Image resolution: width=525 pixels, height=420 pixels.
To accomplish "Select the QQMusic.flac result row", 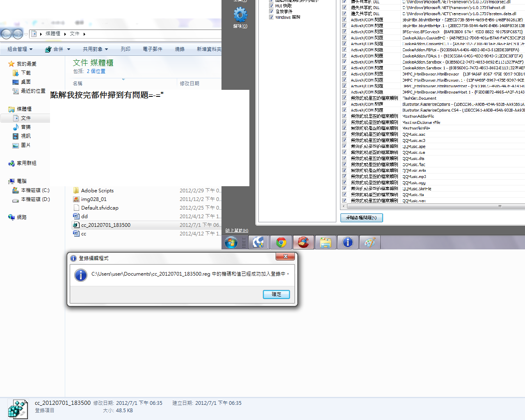I will pyautogui.click(x=433, y=164).
